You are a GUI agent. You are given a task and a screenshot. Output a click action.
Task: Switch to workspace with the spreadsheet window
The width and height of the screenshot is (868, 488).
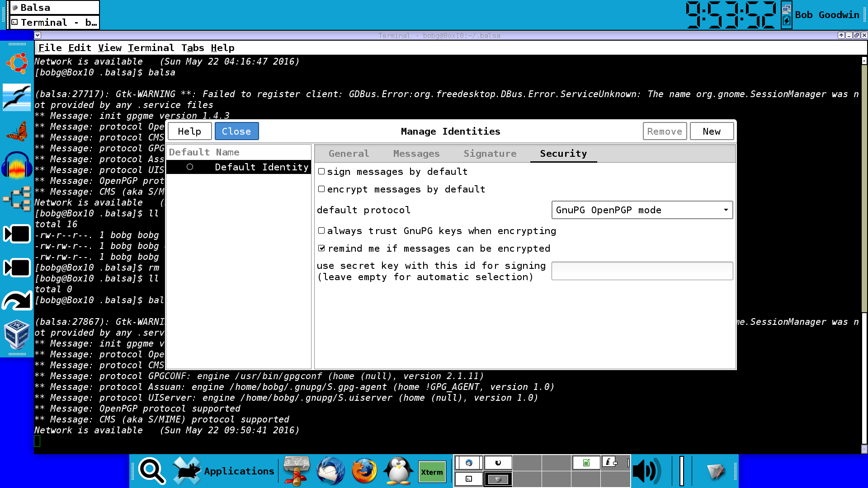pos(586,463)
